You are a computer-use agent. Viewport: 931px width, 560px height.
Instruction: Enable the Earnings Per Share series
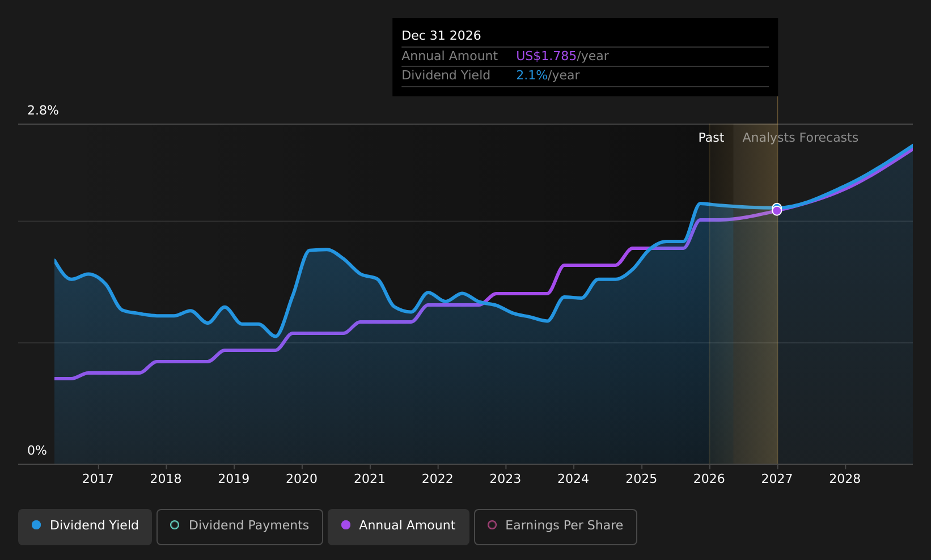tap(556, 527)
